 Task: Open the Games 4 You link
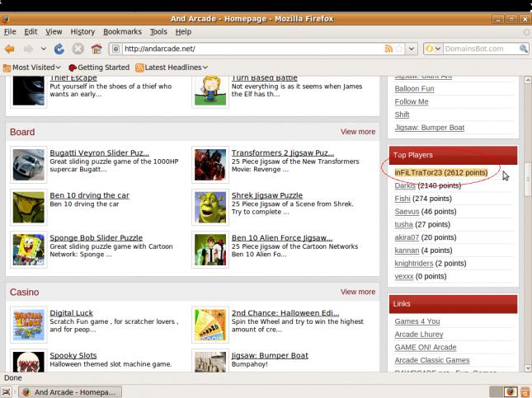point(417,321)
